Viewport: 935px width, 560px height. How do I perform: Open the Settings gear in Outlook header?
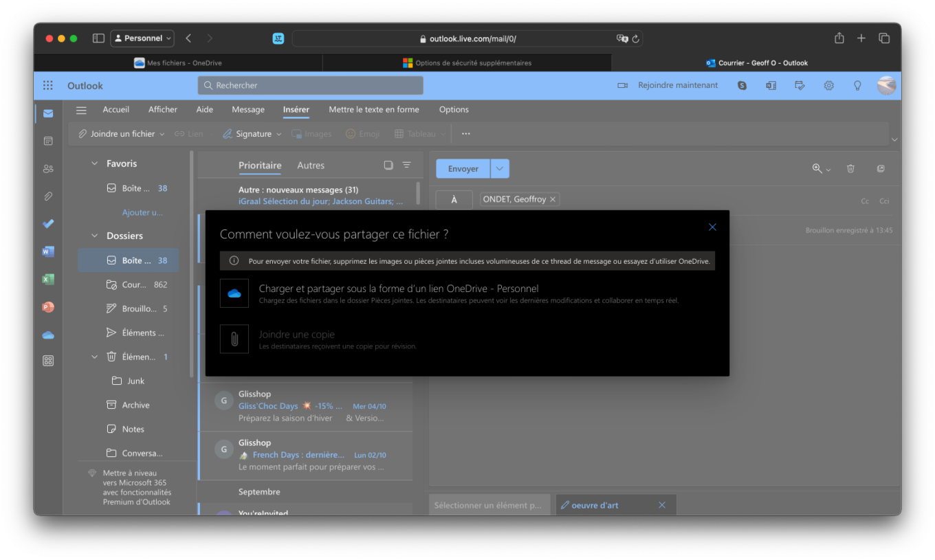[x=829, y=85]
